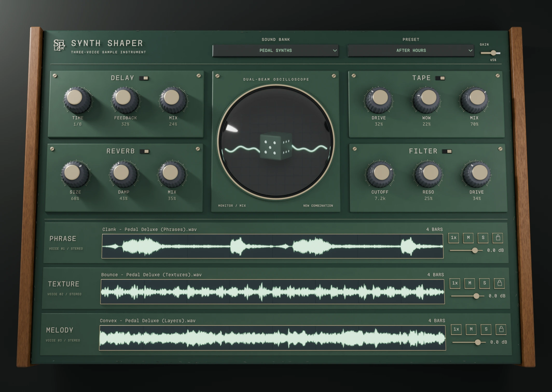
Task: Click the Filter Cutoff knob
Action: [380, 174]
